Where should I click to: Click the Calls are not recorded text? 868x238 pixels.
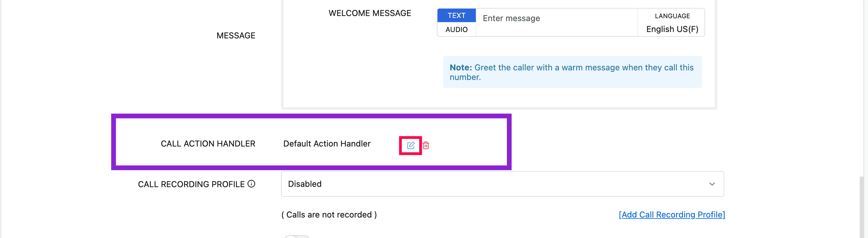329,215
